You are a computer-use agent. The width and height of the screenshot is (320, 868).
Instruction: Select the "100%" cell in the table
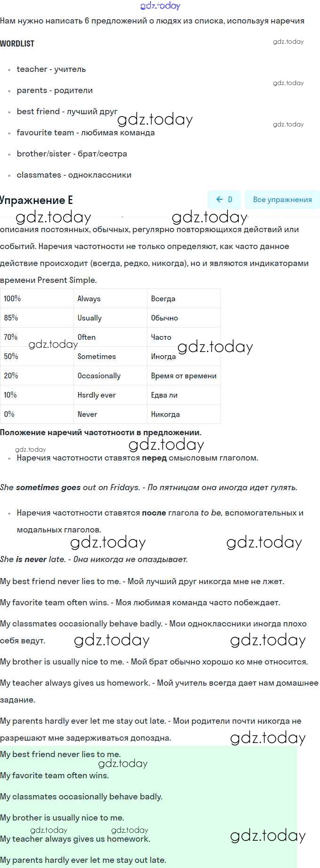point(13,299)
